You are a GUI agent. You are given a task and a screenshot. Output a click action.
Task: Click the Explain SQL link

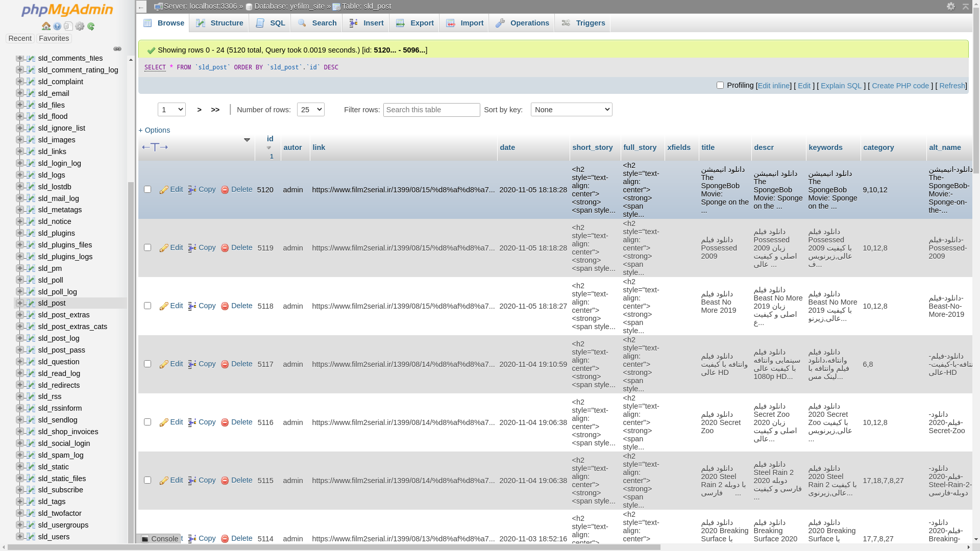841,85
